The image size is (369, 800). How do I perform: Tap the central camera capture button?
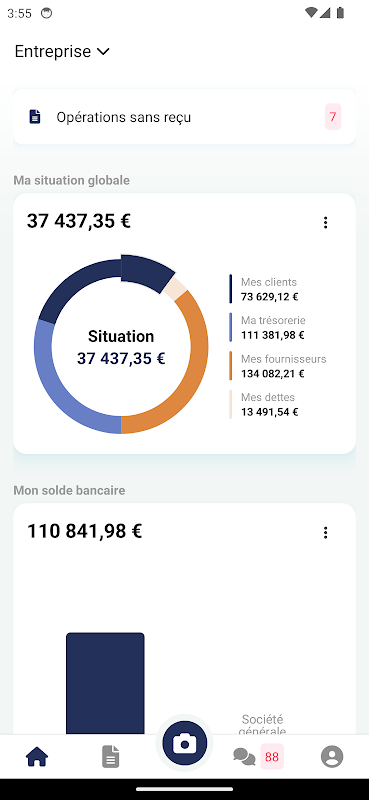point(184,743)
